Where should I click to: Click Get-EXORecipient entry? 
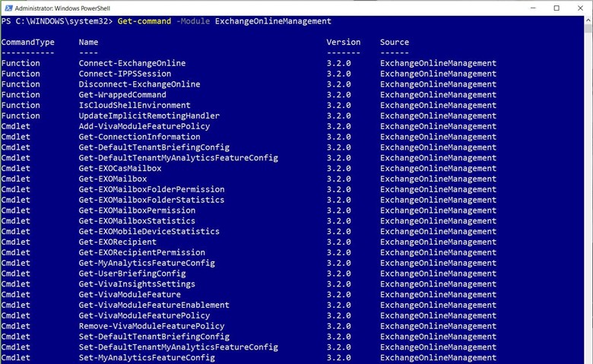click(117, 242)
